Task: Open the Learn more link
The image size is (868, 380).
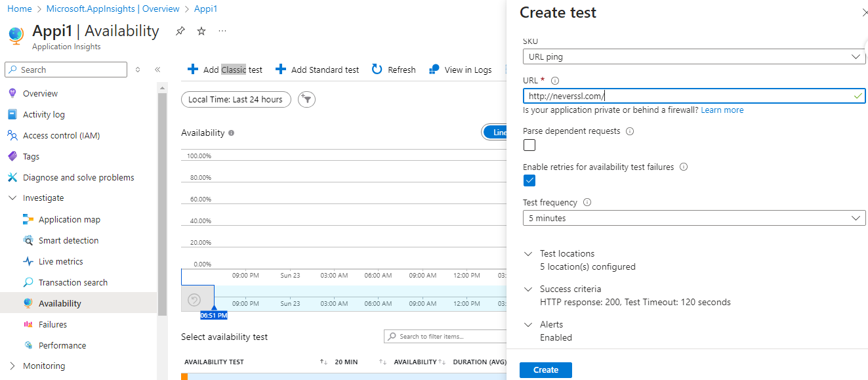Action: point(722,110)
